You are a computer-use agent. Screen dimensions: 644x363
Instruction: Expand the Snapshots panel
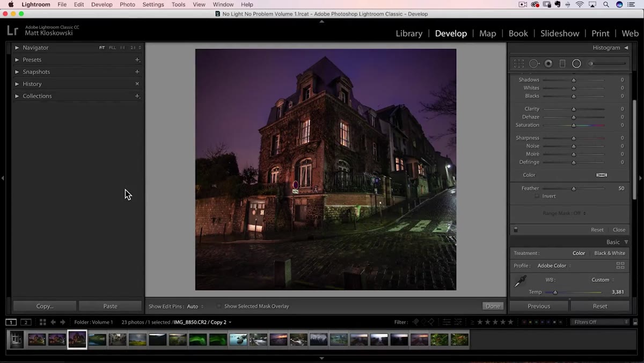17,71
